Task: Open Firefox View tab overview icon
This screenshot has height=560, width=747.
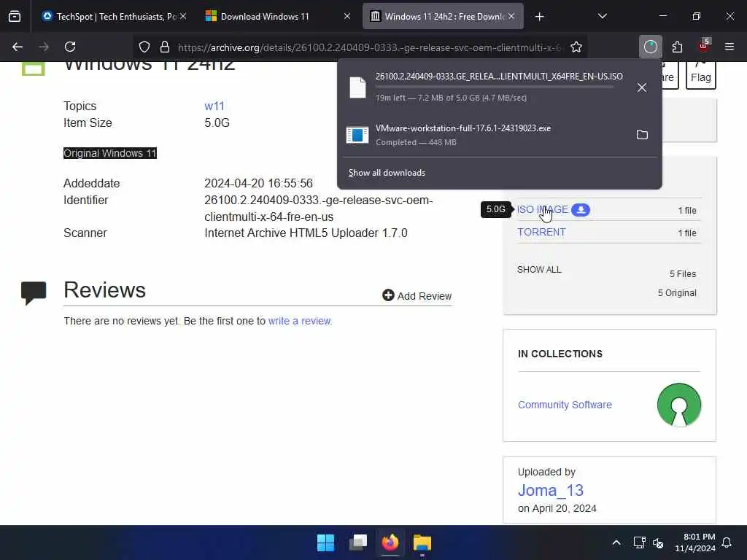Action: click(x=15, y=17)
